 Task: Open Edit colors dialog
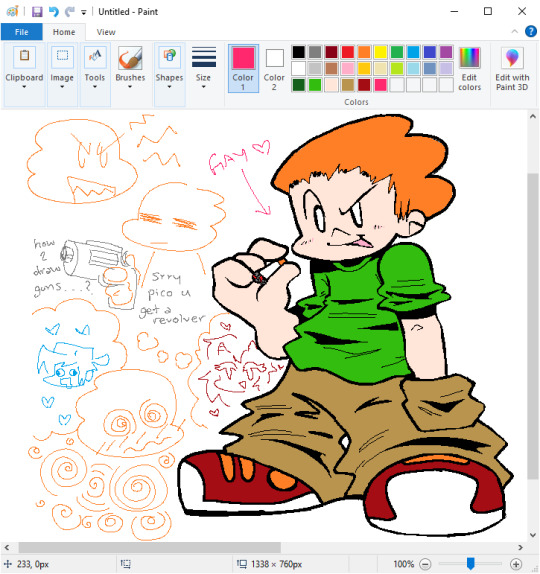469,69
